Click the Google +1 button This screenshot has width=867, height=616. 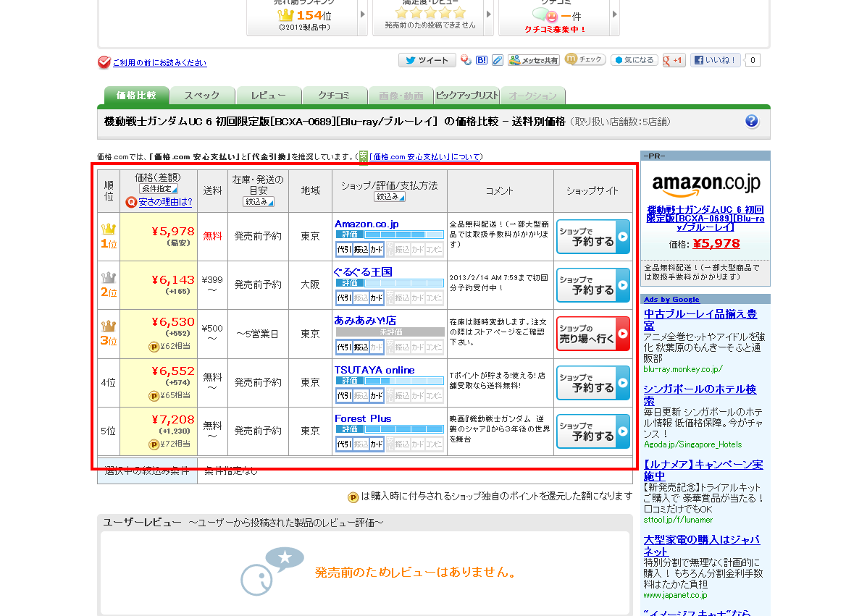click(x=673, y=60)
